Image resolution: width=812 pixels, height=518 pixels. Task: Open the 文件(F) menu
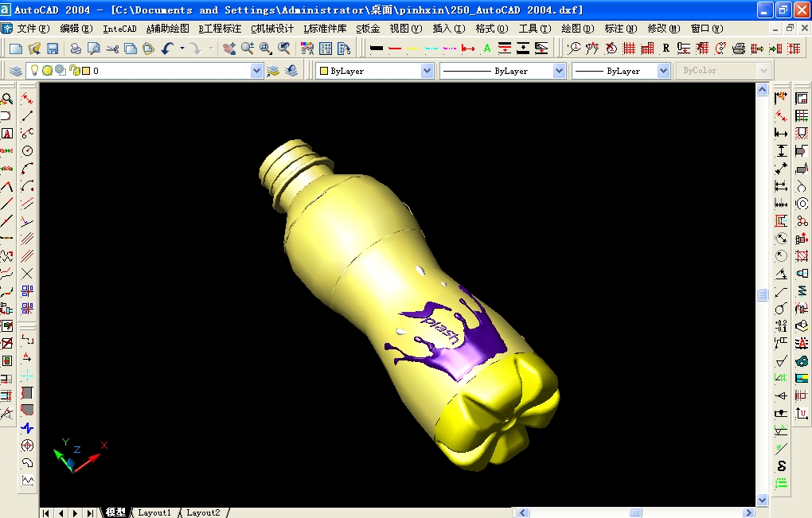pos(33,29)
